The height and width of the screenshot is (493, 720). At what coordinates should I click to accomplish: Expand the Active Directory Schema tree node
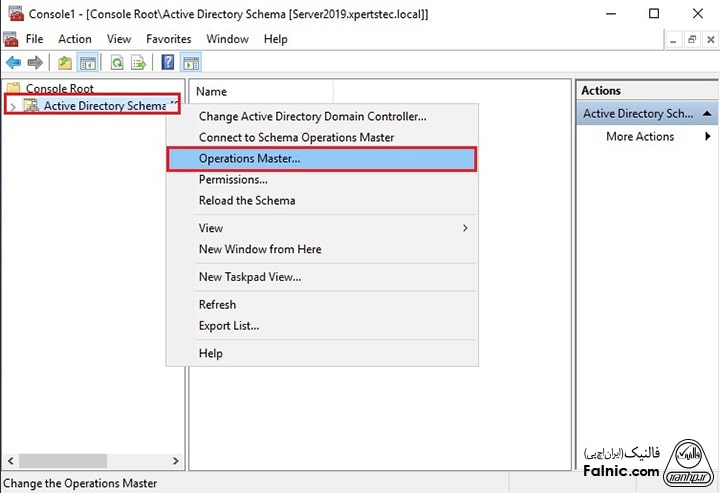pyautogui.click(x=12, y=106)
